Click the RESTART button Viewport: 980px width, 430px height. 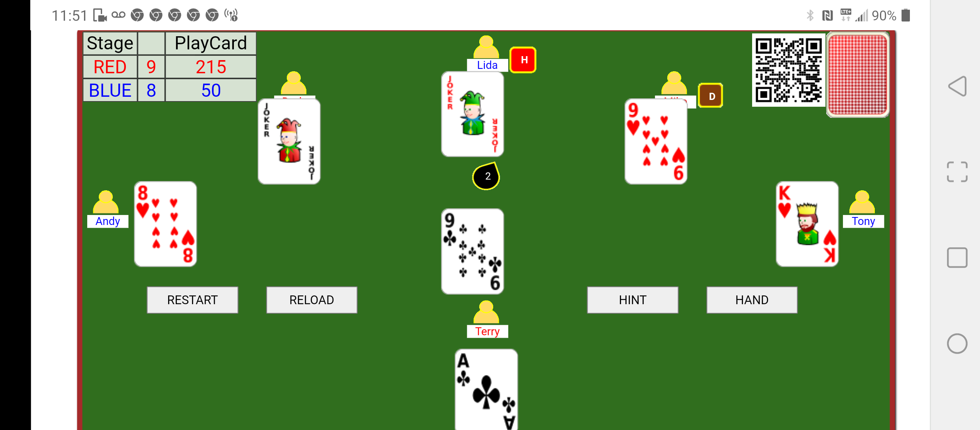[192, 299]
